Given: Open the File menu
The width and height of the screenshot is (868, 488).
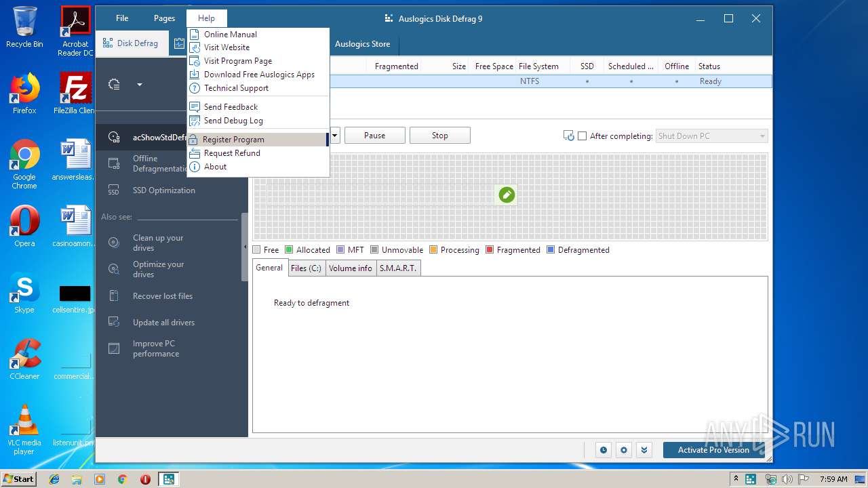Looking at the screenshot, I should (122, 18).
